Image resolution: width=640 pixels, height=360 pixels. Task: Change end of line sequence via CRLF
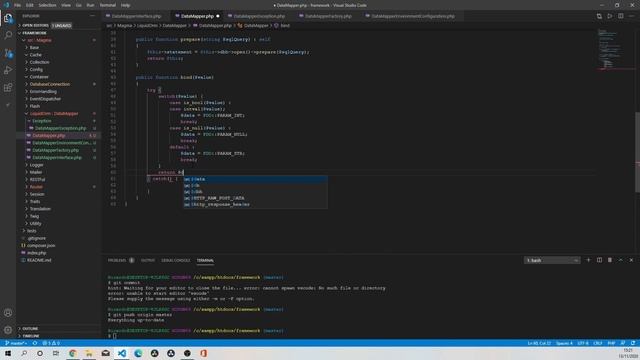click(598, 343)
